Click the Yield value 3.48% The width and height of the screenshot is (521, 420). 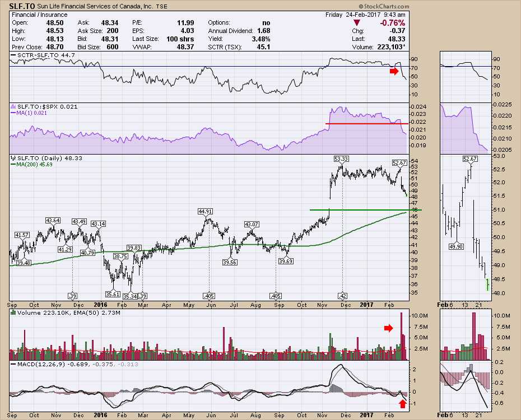261,39
